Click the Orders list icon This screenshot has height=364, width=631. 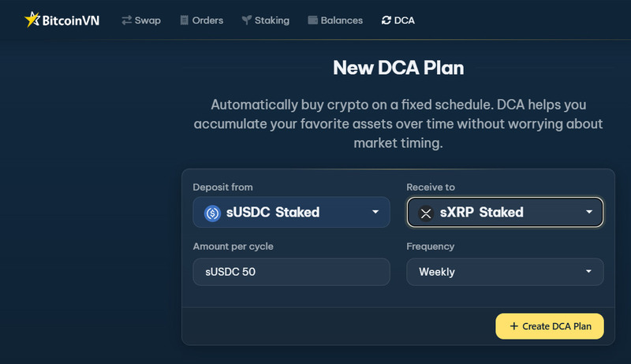coord(185,20)
